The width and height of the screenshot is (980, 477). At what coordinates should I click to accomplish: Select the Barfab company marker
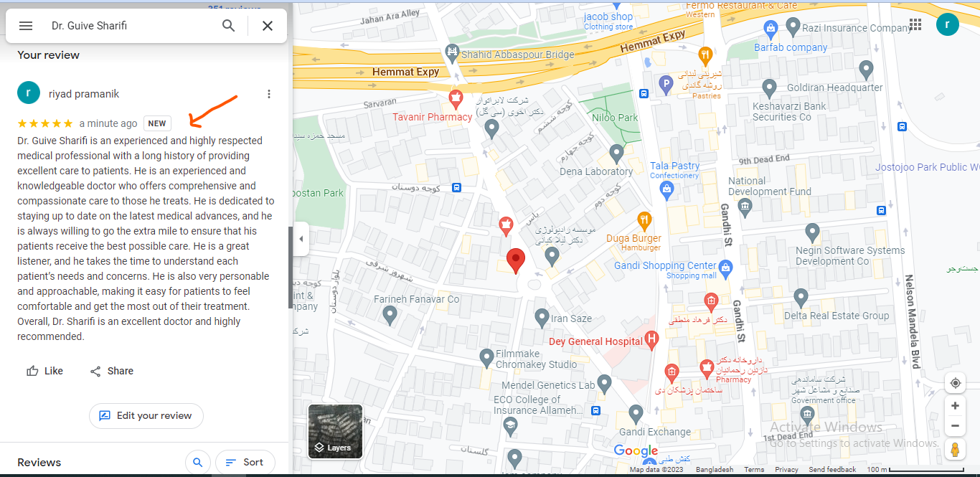pos(771,29)
